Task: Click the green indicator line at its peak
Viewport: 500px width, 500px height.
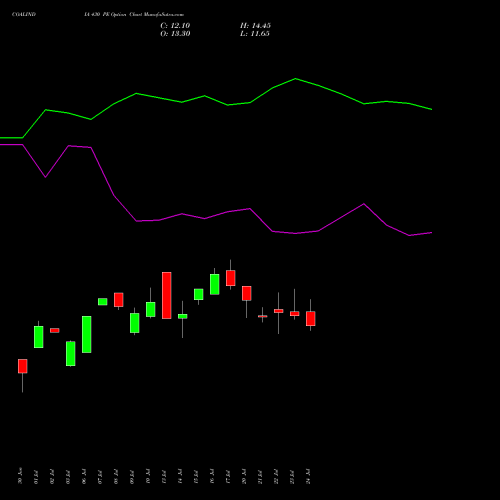Action: pyautogui.click(x=295, y=79)
